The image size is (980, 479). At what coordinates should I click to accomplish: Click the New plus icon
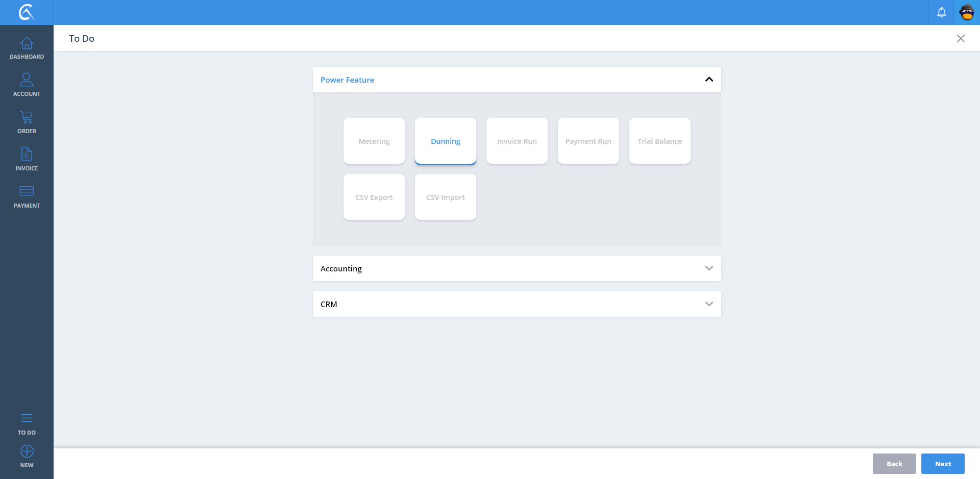27,452
